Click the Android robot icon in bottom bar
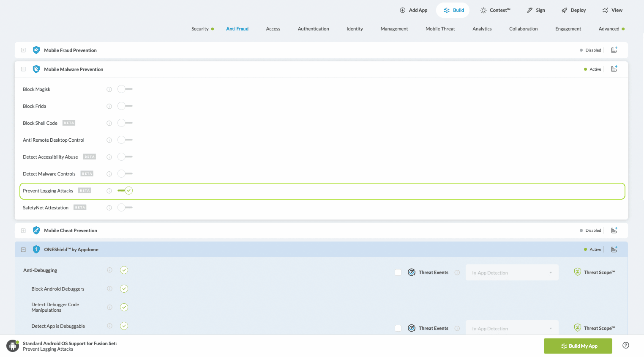The height and width of the screenshot is (357, 644). pyautogui.click(x=13, y=346)
